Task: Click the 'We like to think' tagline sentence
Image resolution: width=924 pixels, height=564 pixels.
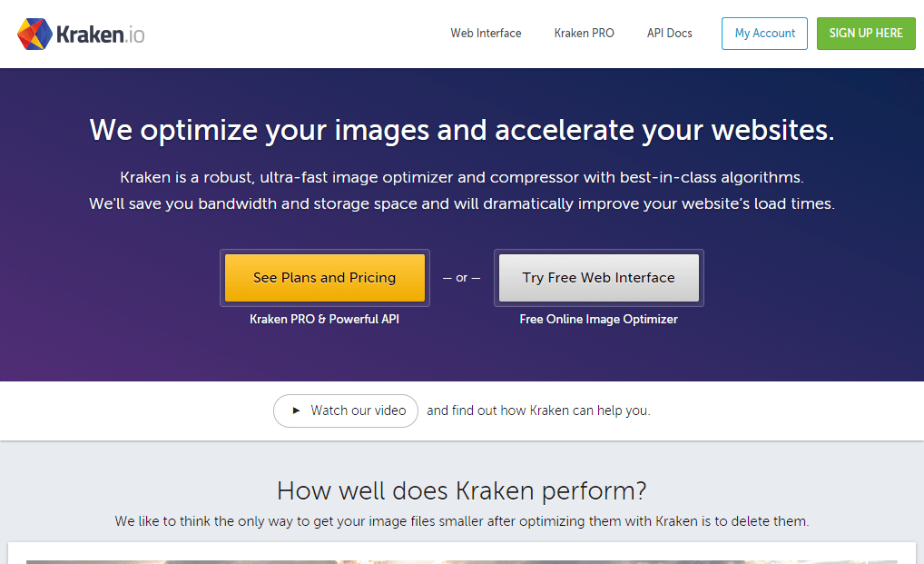Action: point(461,521)
